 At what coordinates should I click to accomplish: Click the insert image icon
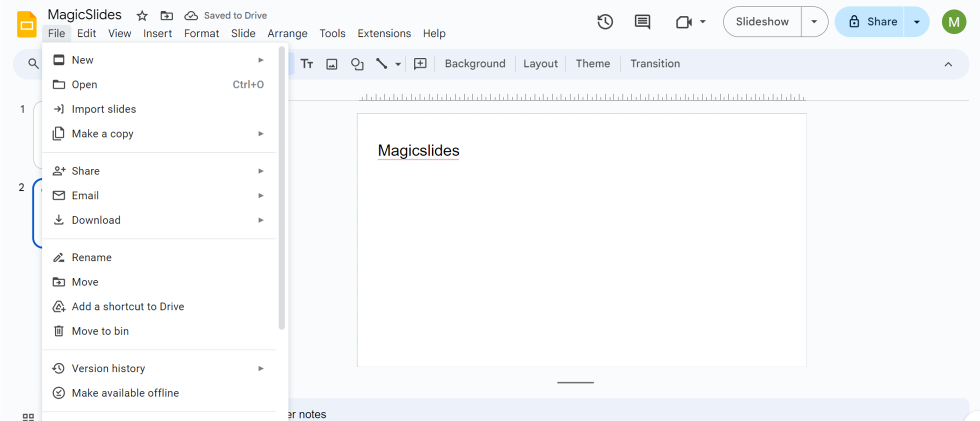click(332, 64)
